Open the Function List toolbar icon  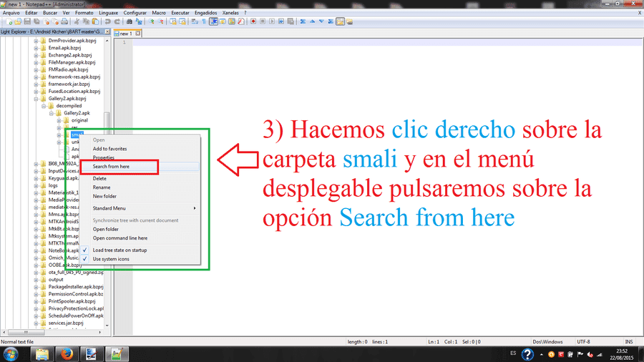pyautogui.click(x=240, y=21)
